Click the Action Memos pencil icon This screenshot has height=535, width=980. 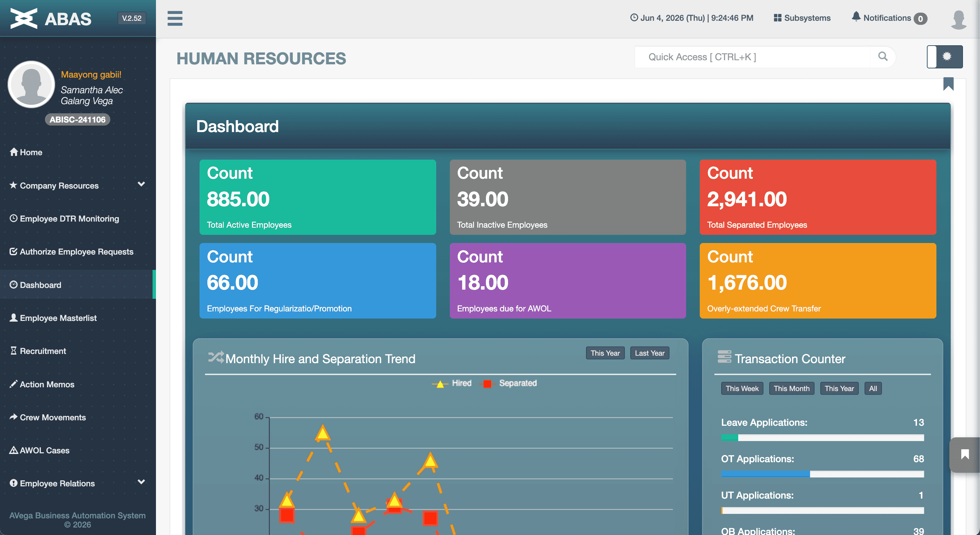13,384
